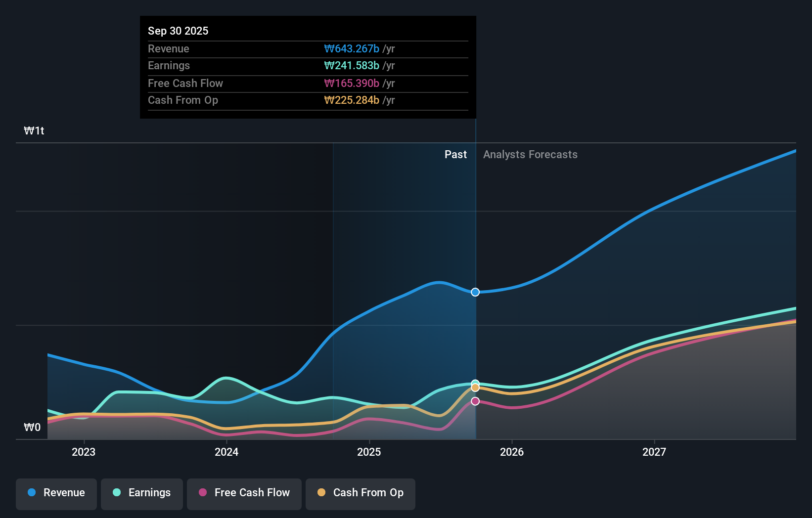Click the Sep 30 2025 tooltip header

(x=178, y=31)
